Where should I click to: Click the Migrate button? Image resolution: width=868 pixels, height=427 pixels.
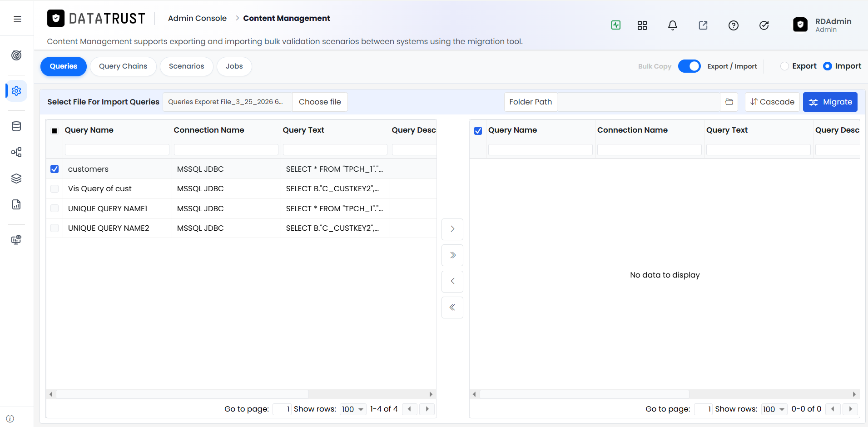click(x=830, y=102)
